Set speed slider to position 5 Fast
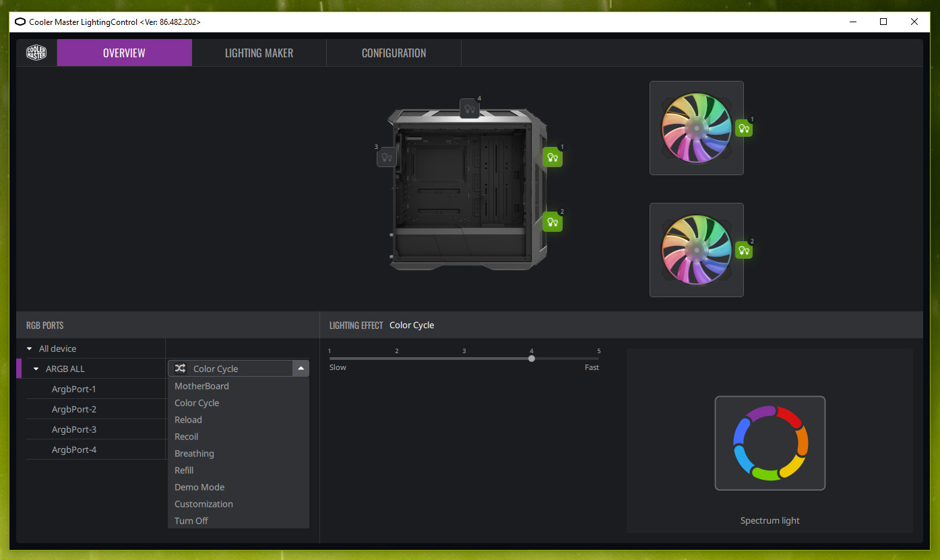This screenshot has height=560, width=940. (x=598, y=359)
